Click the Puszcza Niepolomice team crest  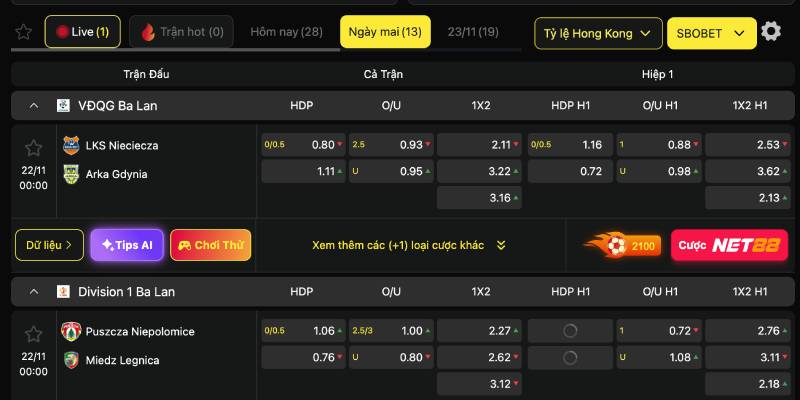(70, 331)
